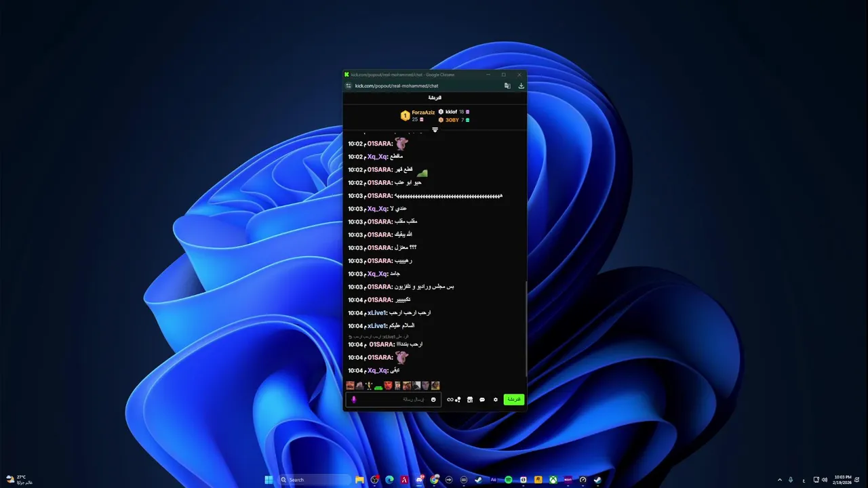Screen dimensions: 868x488
Task: Show hidden system tray icons chevron
Action: pos(779,480)
